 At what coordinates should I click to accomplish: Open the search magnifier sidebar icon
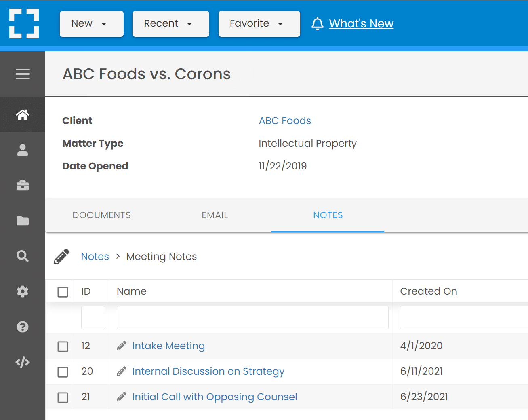coord(23,256)
